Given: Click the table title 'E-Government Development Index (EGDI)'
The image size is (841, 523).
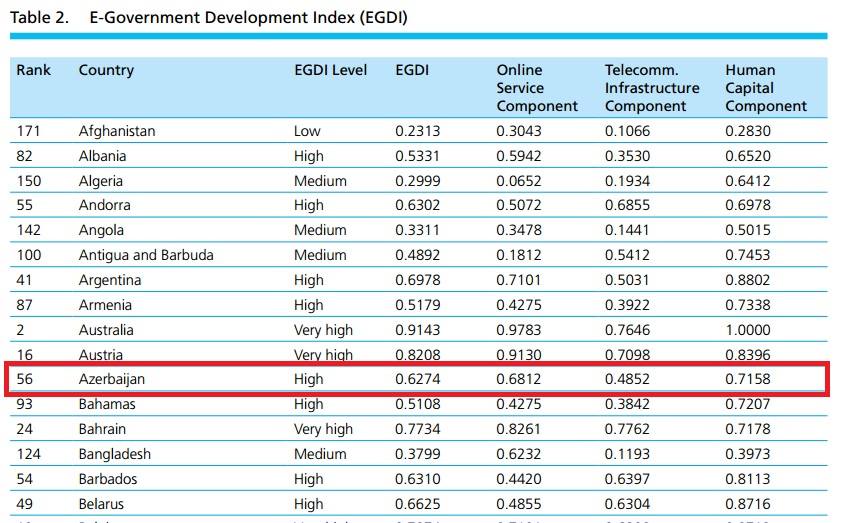Looking at the screenshot, I should pos(248,18).
